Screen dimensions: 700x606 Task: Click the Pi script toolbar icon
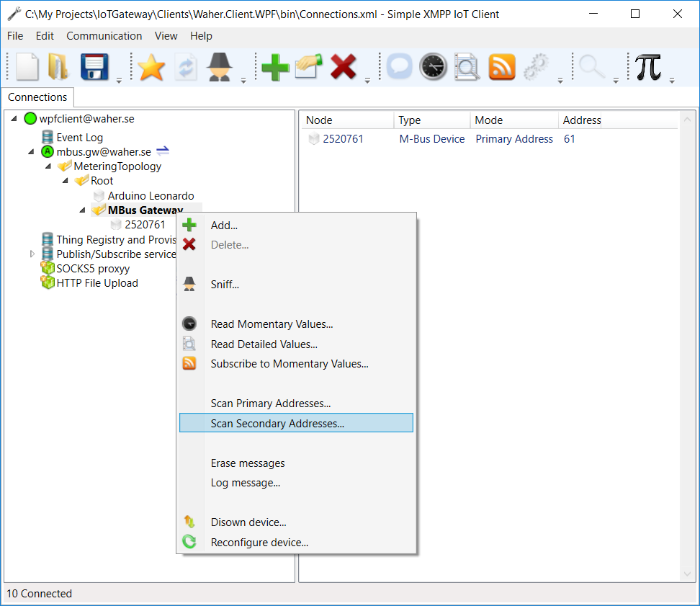tap(648, 67)
